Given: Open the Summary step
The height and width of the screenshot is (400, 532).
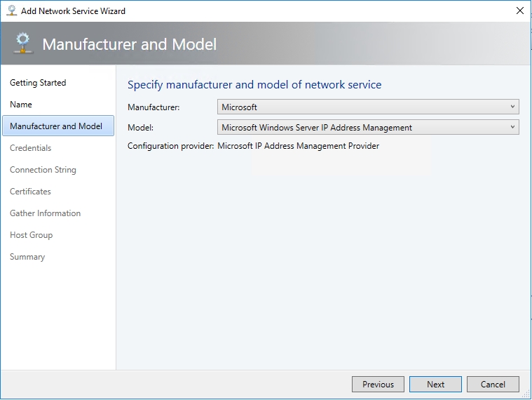Looking at the screenshot, I should tap(27, 257).
